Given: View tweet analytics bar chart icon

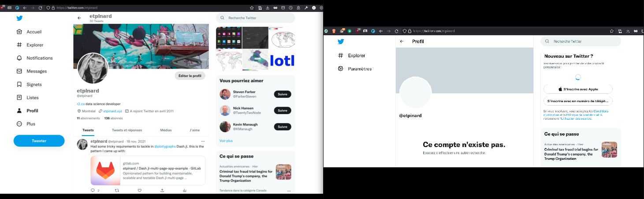Looking at the screenshot, I should [185, 191].
